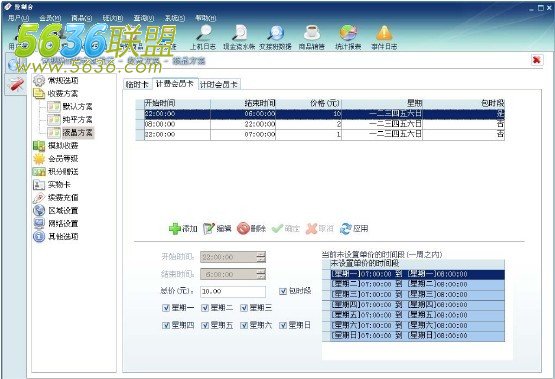Open 实物卡 card item
Image resolution: width=555 pixels, height=379 pixels.
coord(52,185)
